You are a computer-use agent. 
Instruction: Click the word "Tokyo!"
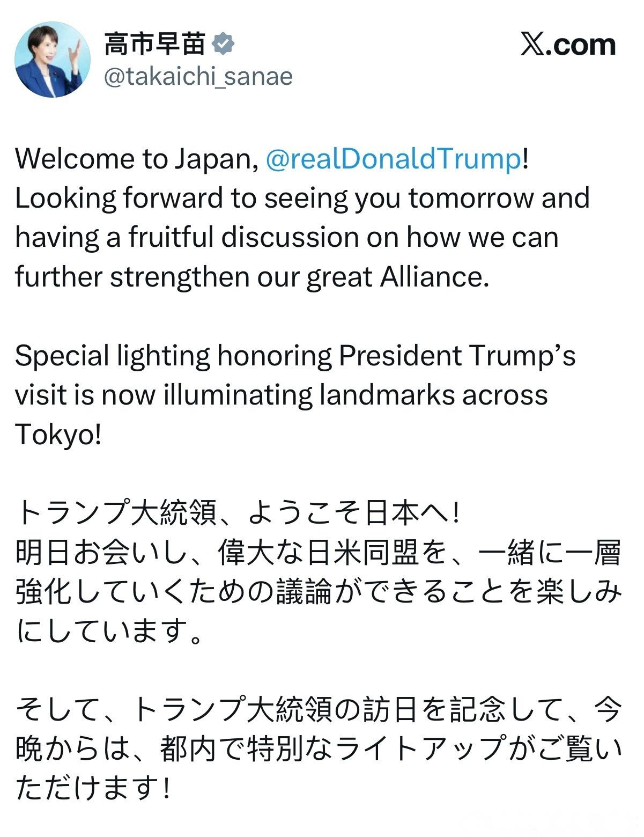[x=58, y=435]
